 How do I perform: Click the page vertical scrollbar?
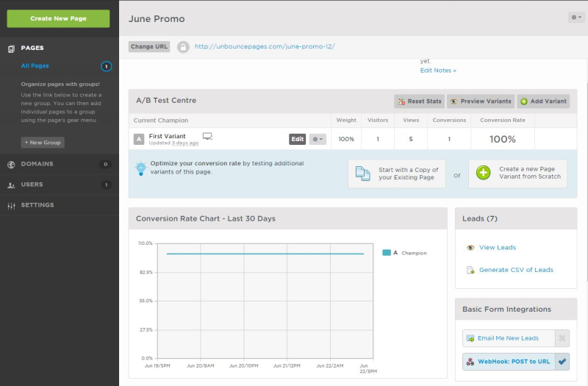pos(586,182)
